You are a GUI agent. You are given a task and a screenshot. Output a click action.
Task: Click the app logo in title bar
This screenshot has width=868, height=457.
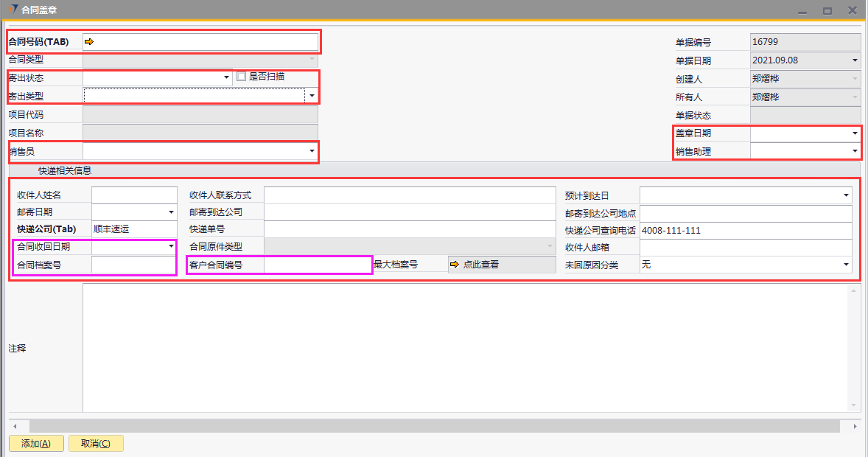tap(13, 10)
